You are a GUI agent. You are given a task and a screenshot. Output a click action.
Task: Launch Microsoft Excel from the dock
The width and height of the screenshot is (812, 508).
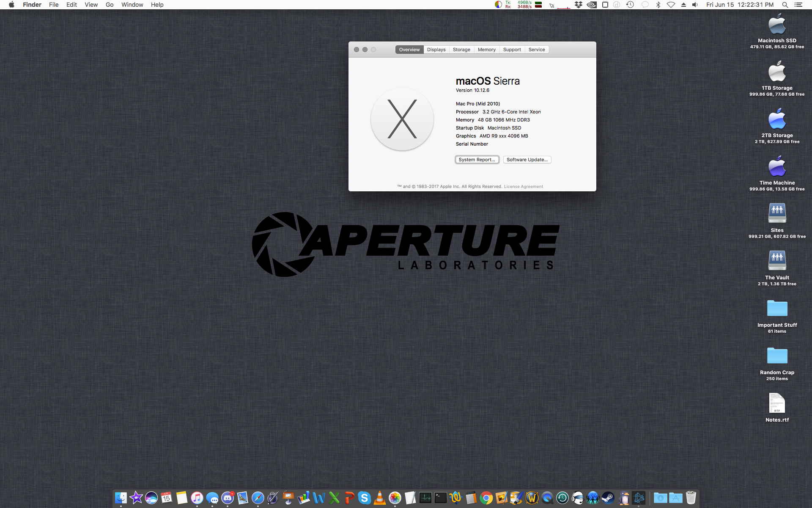(x=334, y=498)
